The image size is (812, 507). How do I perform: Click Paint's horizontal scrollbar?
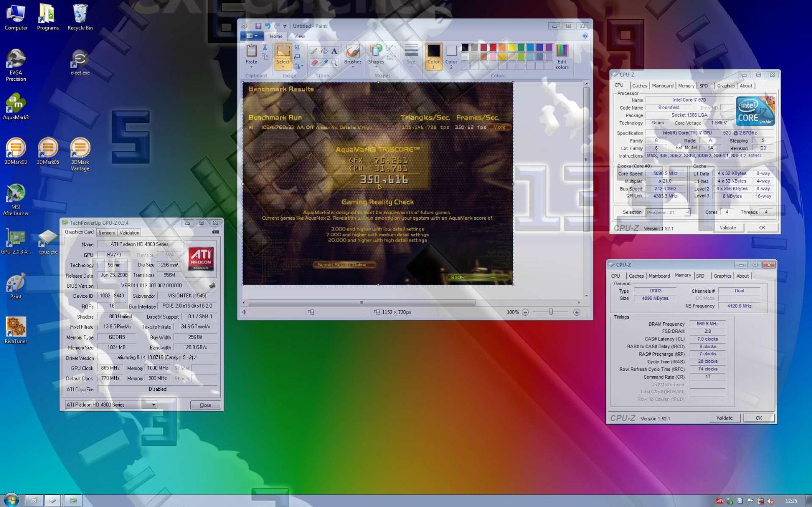(x=361, y=302)
